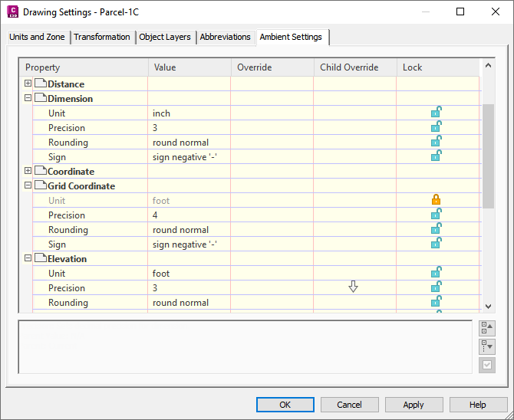Toggle lock for Grid Coordinate Precision
The height and width of the screenshot is (420, 514).
click(436, 215)
